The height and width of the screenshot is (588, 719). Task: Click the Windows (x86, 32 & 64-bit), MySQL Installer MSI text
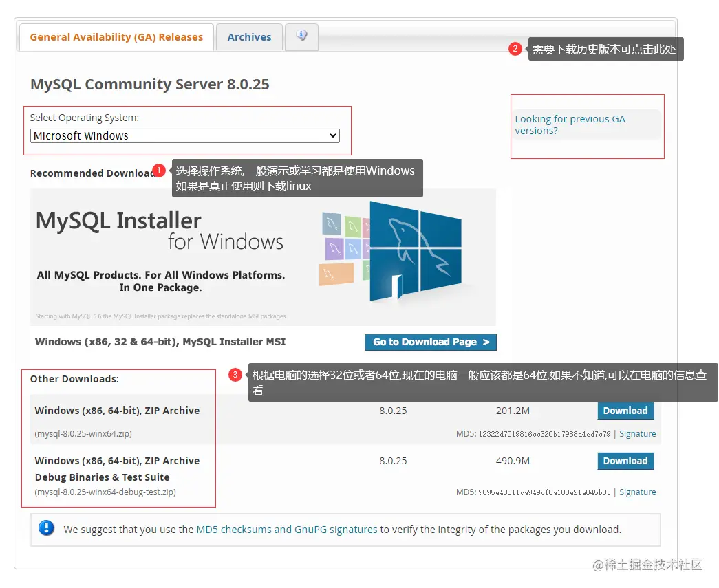coord(160,342)
